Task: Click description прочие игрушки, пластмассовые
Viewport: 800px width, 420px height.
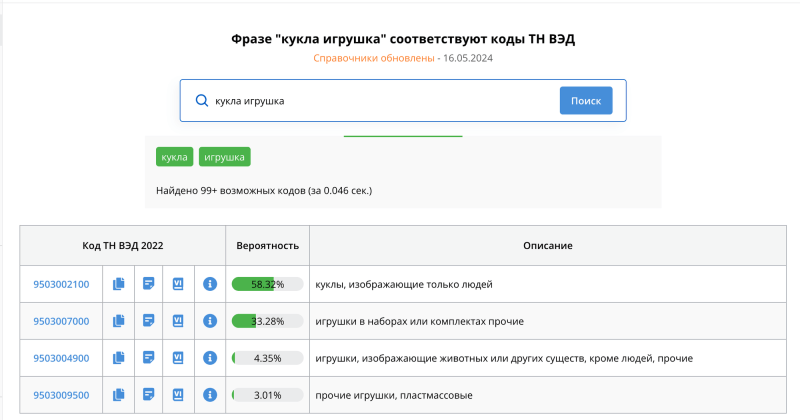Action: (393, 395)
